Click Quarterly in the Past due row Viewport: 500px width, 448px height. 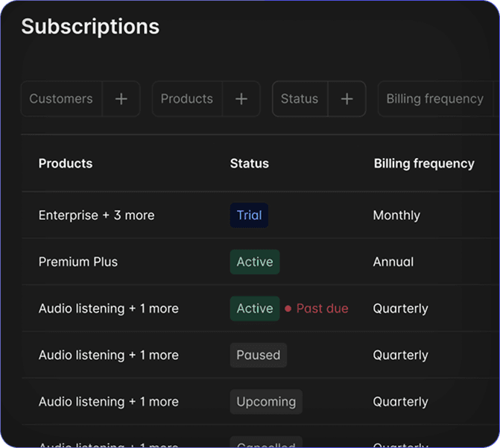tap(400, 309)
